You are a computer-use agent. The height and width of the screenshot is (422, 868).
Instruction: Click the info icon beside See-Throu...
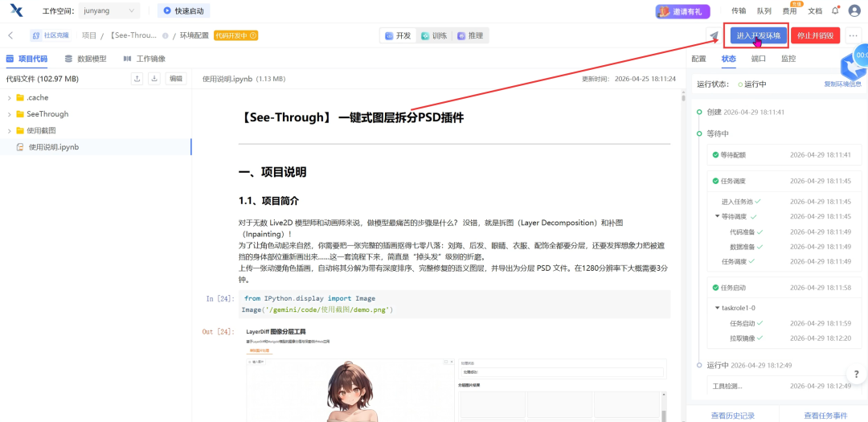pyautogui.click(x=165, y=36)
